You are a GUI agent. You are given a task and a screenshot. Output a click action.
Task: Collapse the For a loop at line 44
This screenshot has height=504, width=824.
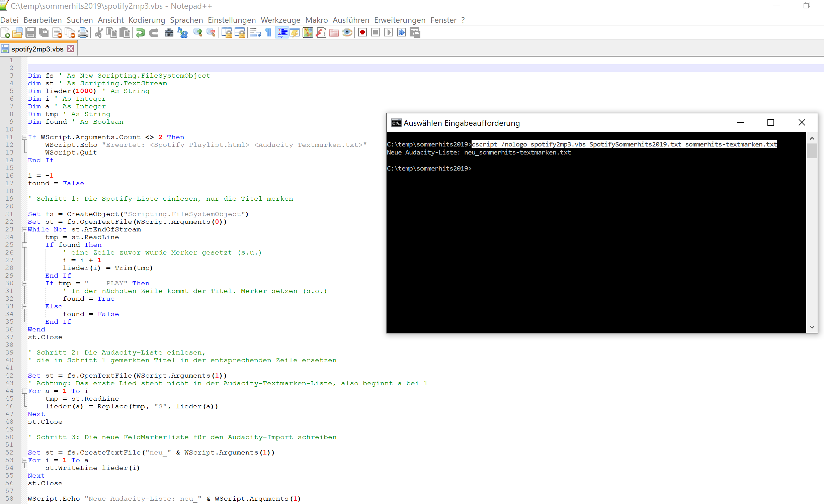[x=24, y=391]
